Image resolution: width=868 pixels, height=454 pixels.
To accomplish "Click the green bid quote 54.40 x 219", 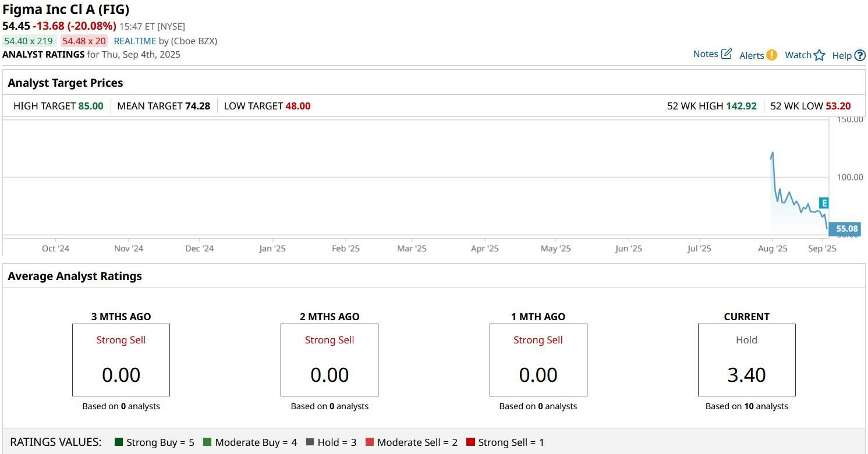I will pos(29,41).
